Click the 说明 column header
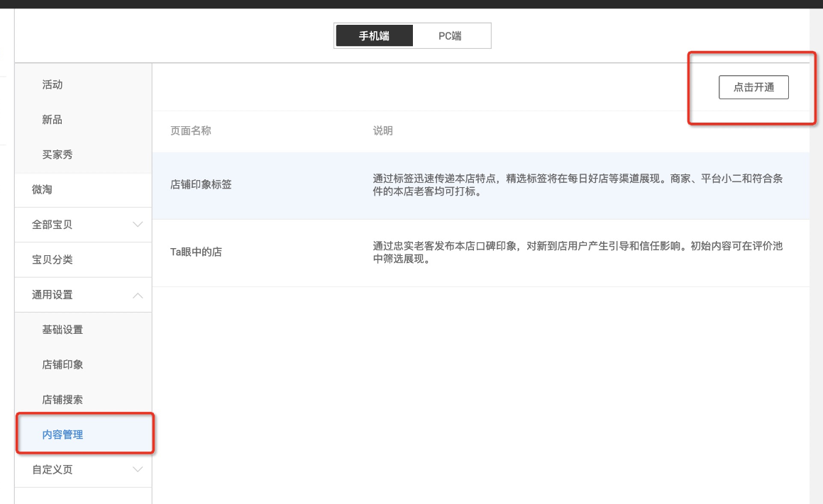The height and width of the screenshot is (504, 823). [383, 131]
